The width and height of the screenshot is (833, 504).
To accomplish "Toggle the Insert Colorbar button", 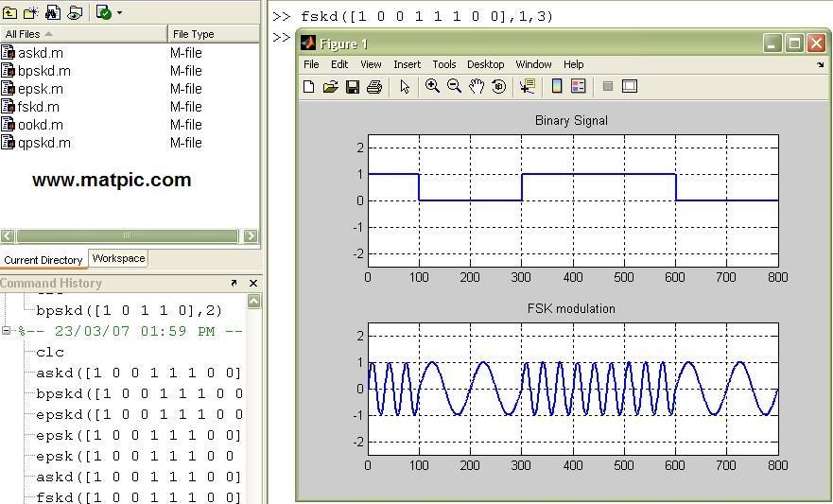I will point(557,86).
